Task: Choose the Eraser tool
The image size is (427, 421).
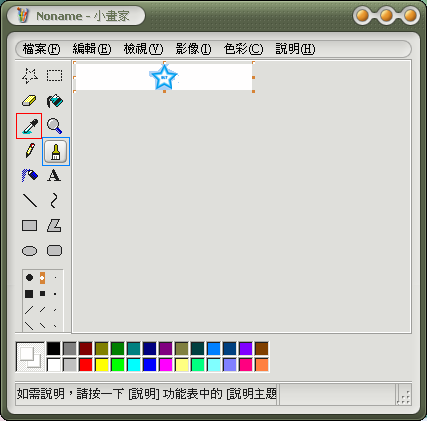Action: 30,101
